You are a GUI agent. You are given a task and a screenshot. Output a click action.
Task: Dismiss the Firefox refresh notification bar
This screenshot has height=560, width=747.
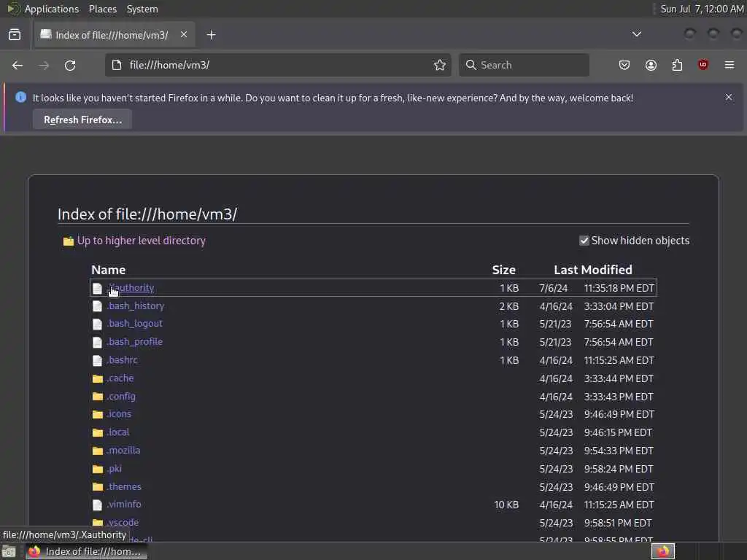click(x=729, y=97)
